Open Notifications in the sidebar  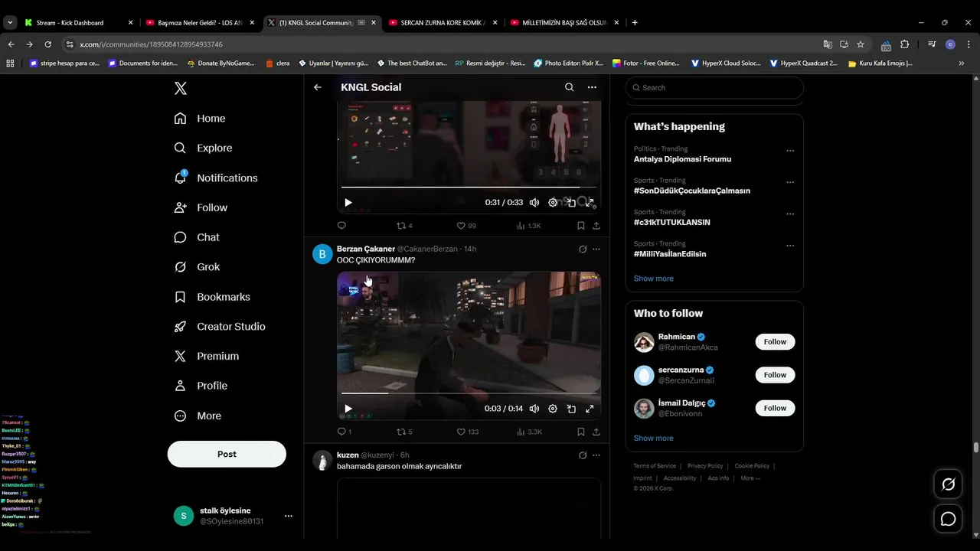pos(216,178)
